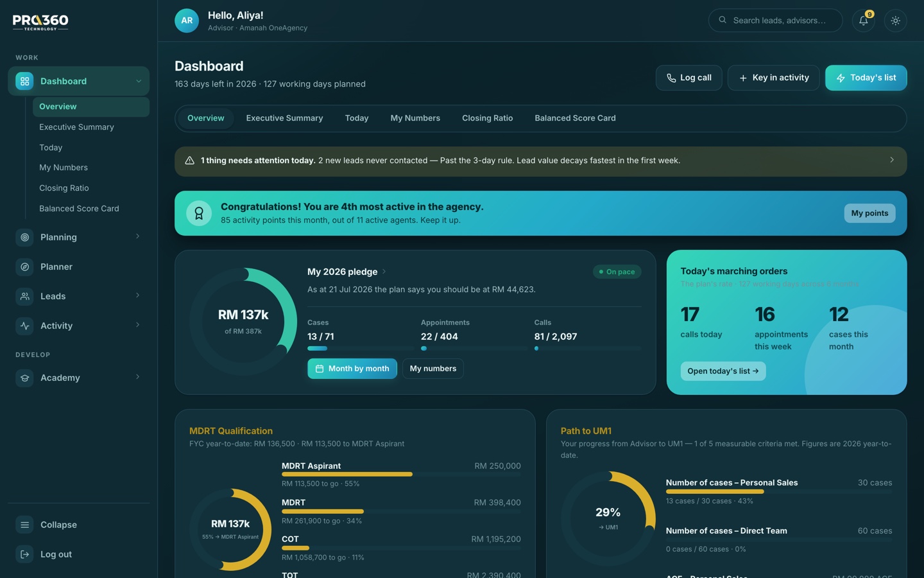Click the Appointments 22 / 404 progress bar
924x578 pixels.
474,348
